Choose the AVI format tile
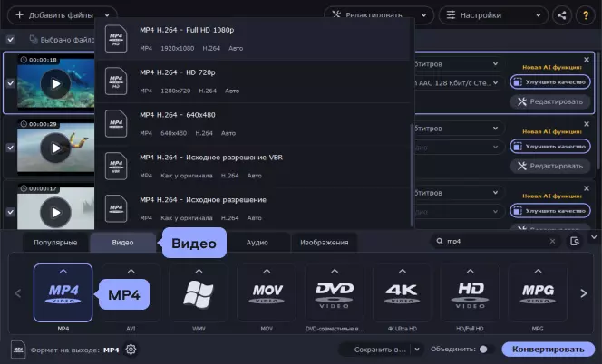This screenshot has height=364, width=602. click(131, 292)
